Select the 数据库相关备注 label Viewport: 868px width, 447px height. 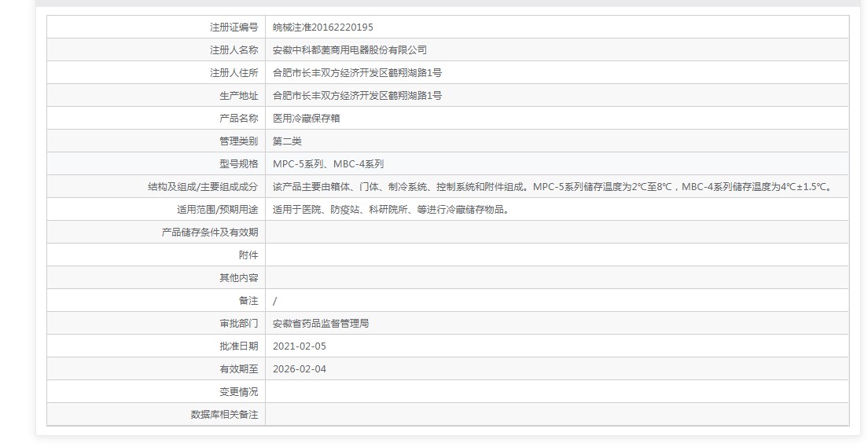click(x=224, y=415)
